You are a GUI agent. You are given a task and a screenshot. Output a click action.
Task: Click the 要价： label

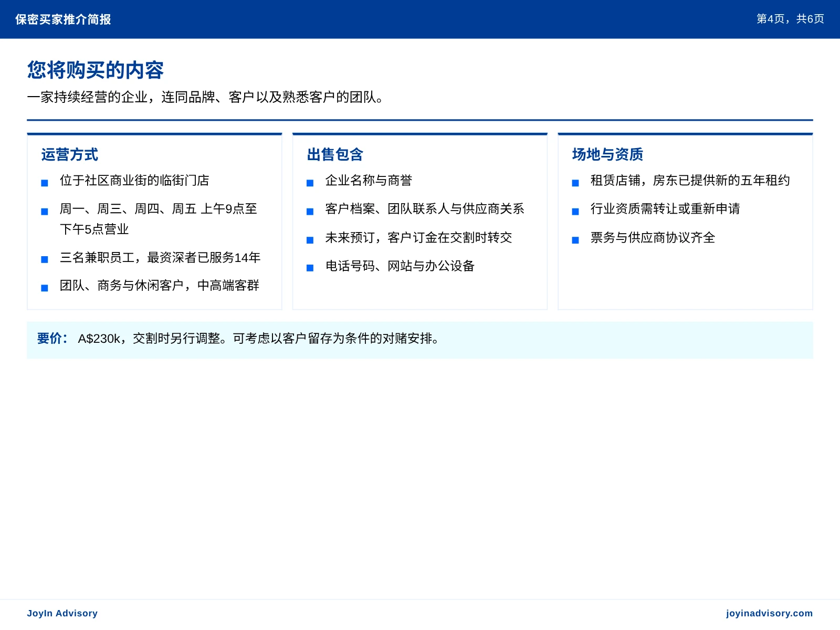[52, 339]
